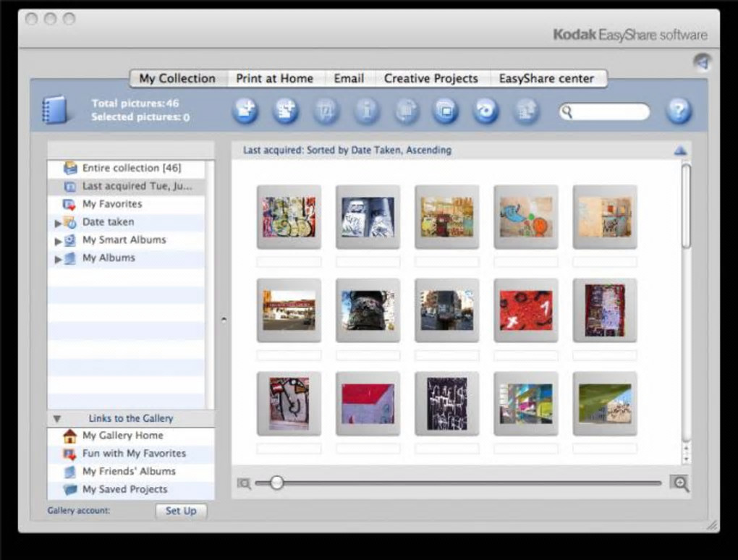Click the triangle button below Kodak logo

pos(703,62)
